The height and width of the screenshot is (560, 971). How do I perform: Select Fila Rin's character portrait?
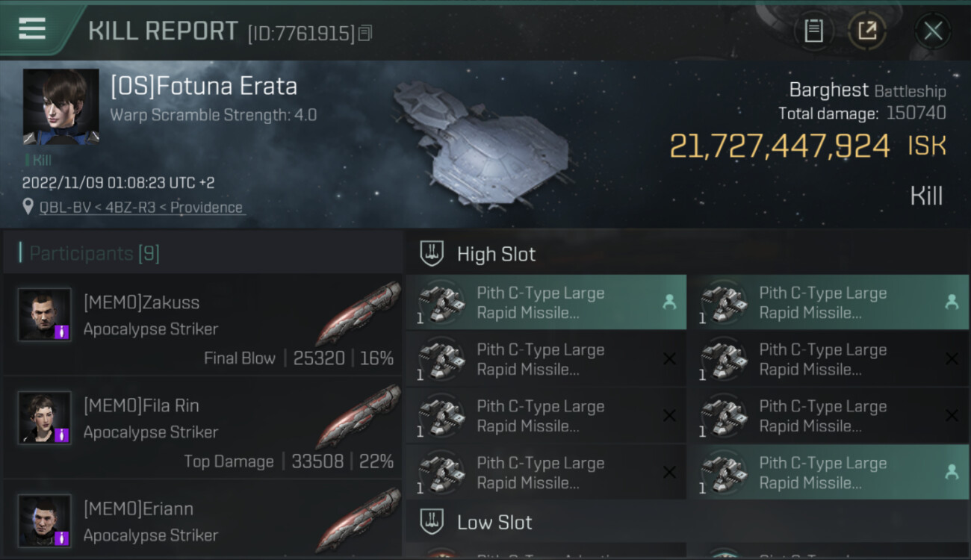pyautogui.click(x=45, y=417)
